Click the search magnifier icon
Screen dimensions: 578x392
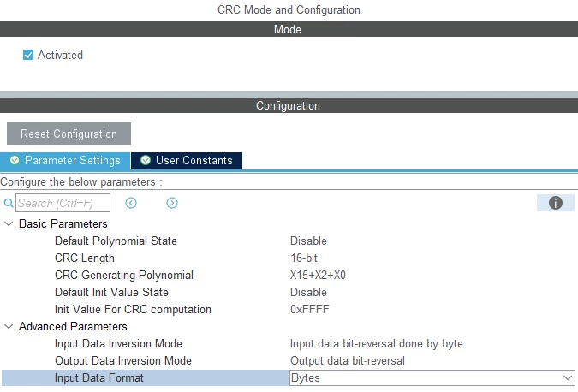coord(8,203)
